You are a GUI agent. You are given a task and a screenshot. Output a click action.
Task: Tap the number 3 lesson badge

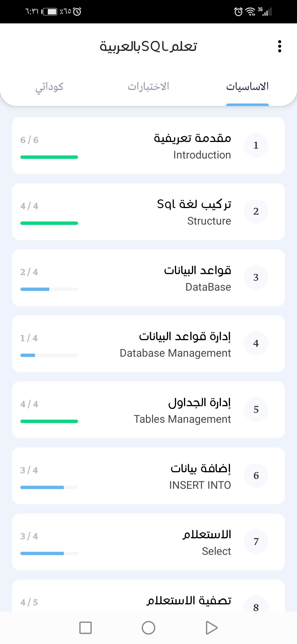[x=256, y=277]
